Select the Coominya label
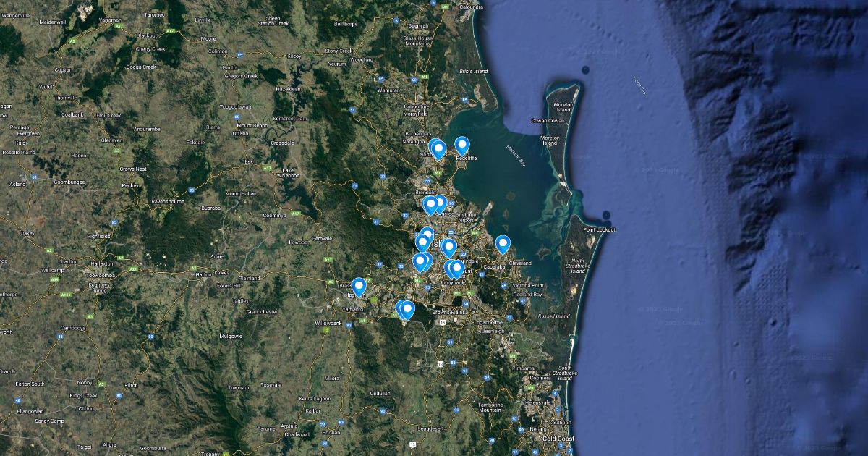The image size is (868, 456). 275,215
